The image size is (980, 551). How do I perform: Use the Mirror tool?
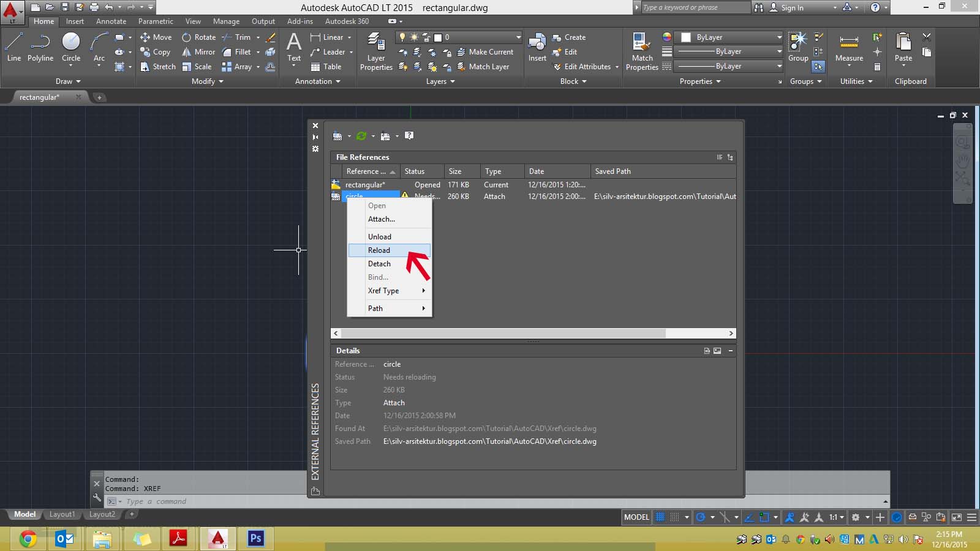(198, 52)
